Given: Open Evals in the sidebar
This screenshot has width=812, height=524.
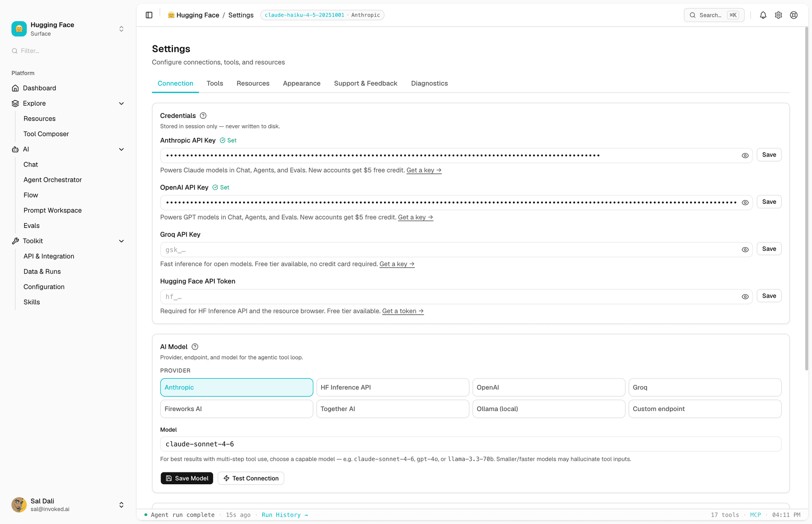Looking at the screenshot, I should coord(31,226).
